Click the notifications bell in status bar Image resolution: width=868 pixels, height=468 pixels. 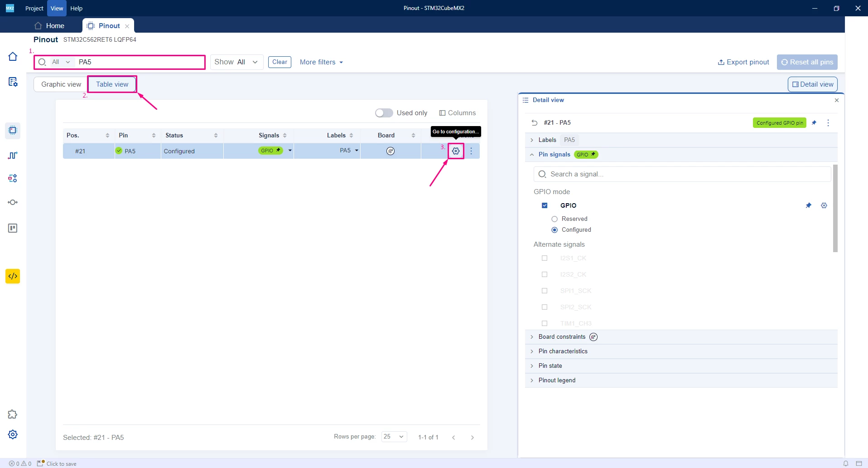coord(846,463)
